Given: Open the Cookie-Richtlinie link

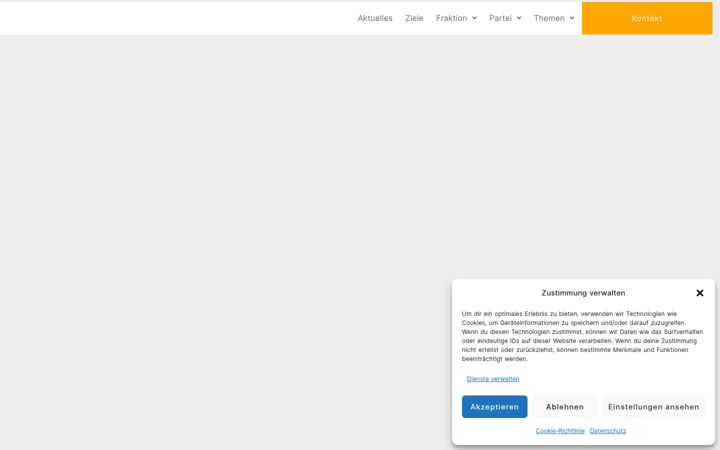Looking at the screenshot, I should click(x=560, y=431).
